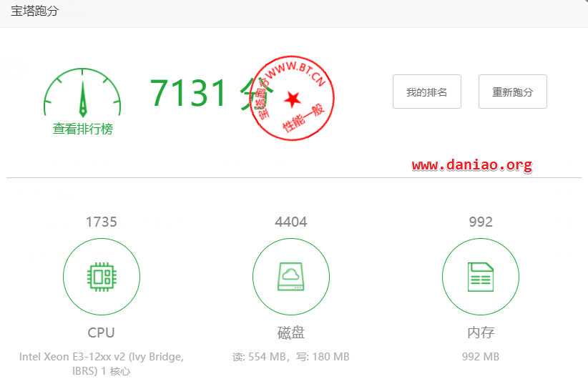Click the www.daniao.org watermark link
This screenshot has height=389, width=588.
(x=471, y=165)
